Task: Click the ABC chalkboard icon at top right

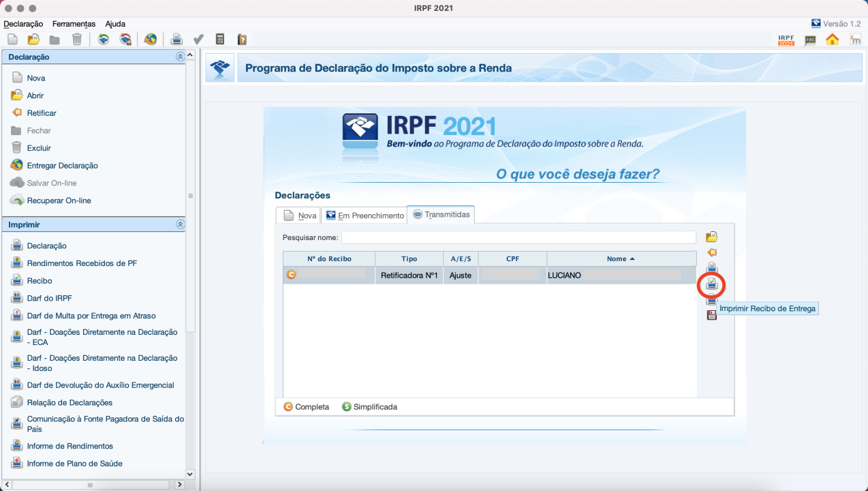Action: tap(810, 40)
